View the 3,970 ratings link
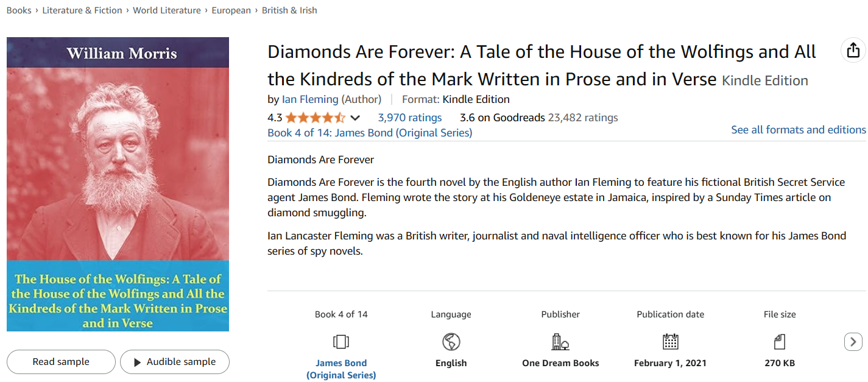Screen dimensions: 868x382 tap(410, 118)
